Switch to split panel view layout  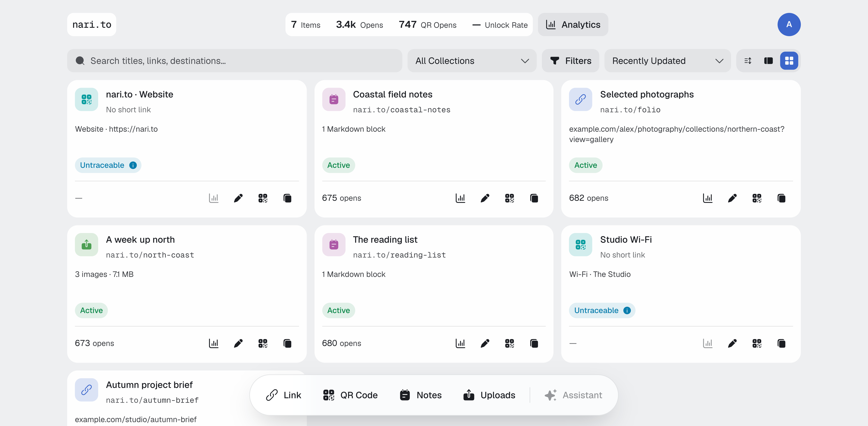[x=769, y=61]
